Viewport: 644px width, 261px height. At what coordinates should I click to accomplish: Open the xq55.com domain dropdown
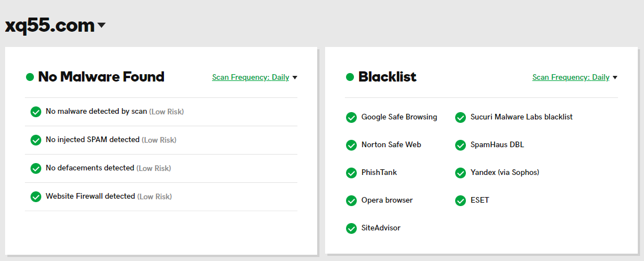click(101, 25)
